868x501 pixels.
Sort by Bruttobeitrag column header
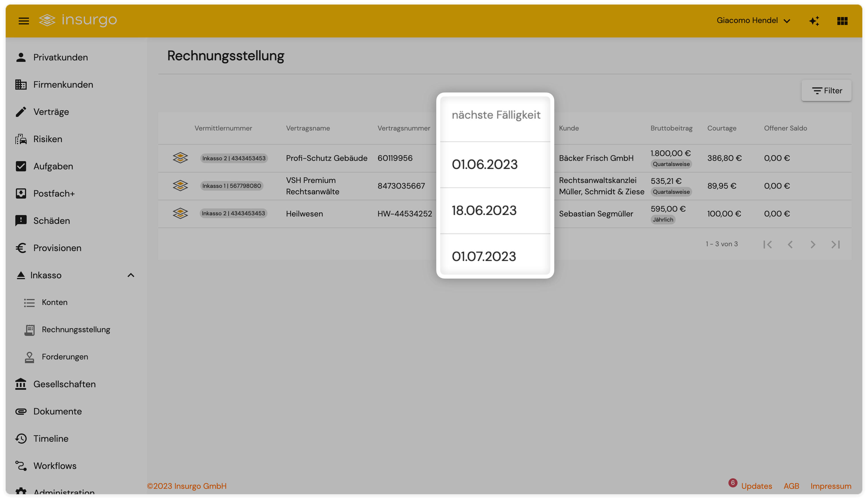coord(671,128)
